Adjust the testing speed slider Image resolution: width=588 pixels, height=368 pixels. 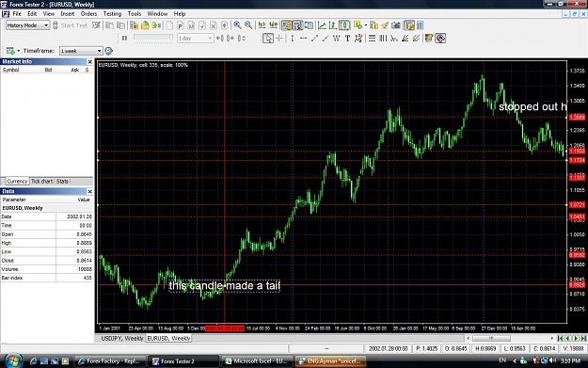pyautogui.click(x=153, y=38)
